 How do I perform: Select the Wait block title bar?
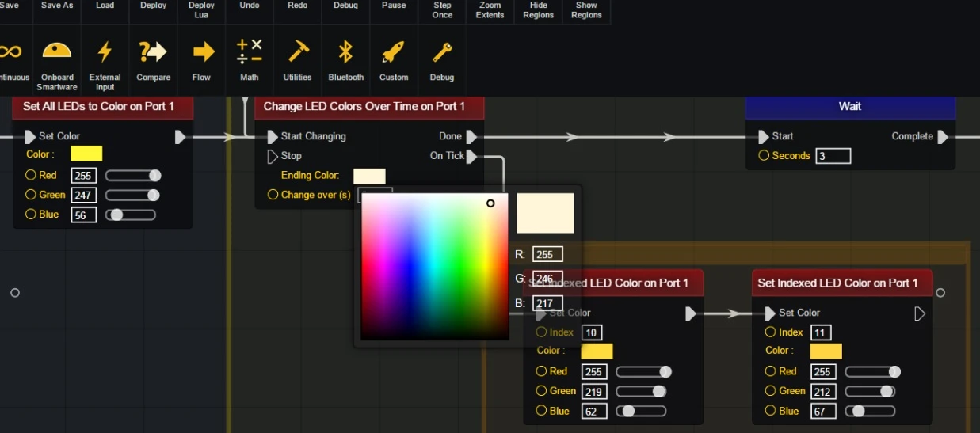tap(850, 107)
